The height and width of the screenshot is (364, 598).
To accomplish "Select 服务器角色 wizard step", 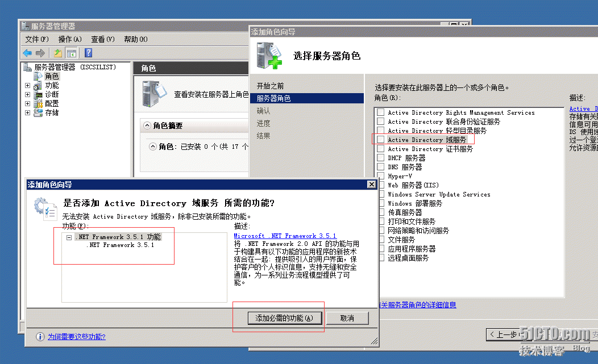I will click(306, 98).
